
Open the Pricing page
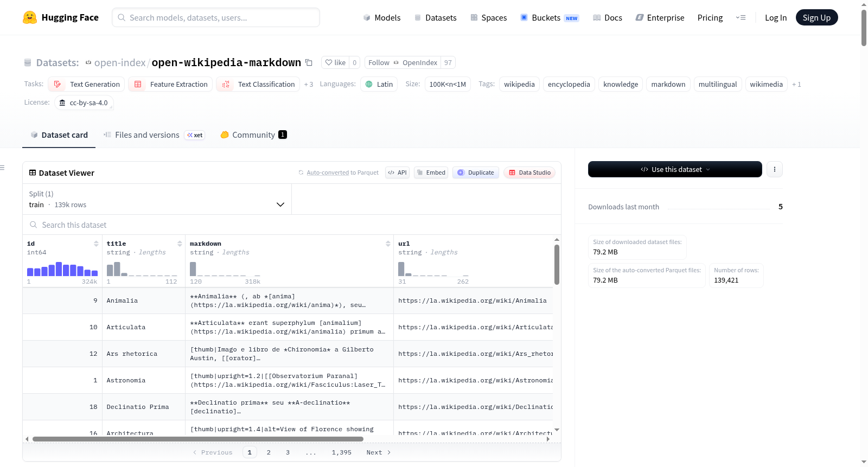pos(710,17)
